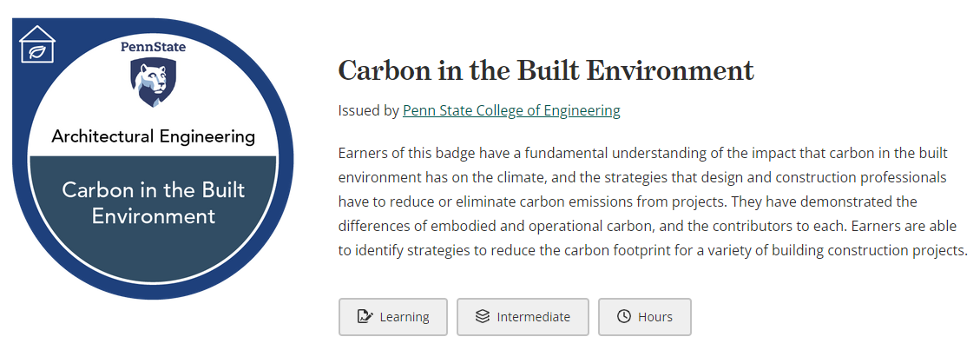980x350 pixels.
Task: Click the Carbon in the Built Environment heading
Action: point(546,70)
